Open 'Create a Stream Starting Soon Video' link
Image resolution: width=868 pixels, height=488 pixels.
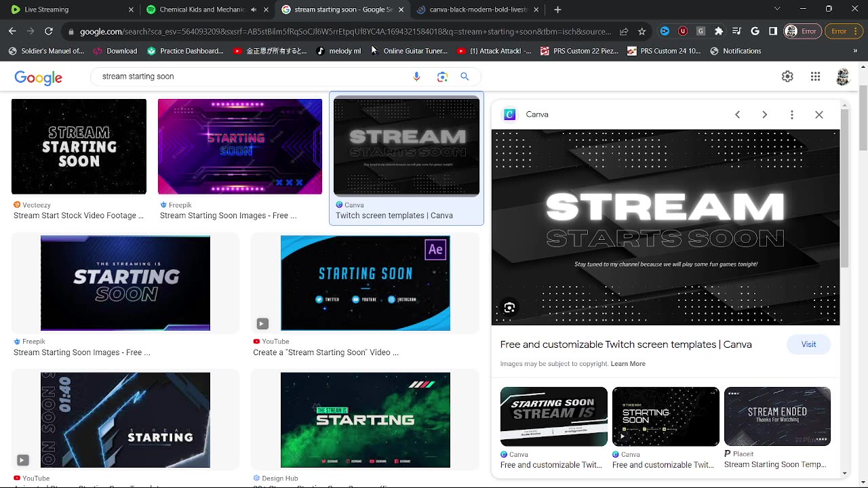click(x=325, y=352)
